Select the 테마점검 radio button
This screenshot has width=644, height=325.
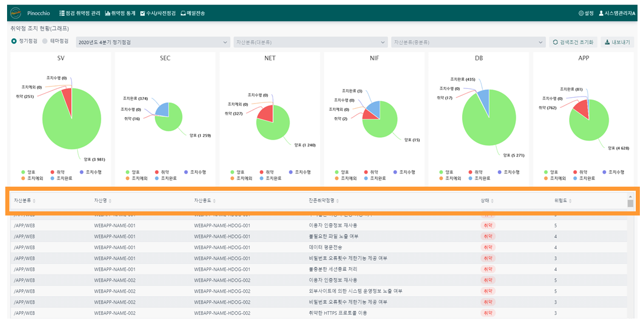click(x=45, y=41)
